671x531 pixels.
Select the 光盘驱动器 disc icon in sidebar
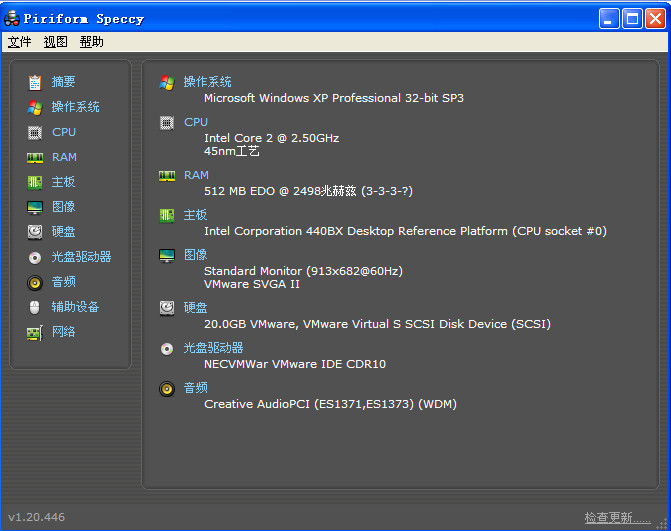click(x=35, y=257)
